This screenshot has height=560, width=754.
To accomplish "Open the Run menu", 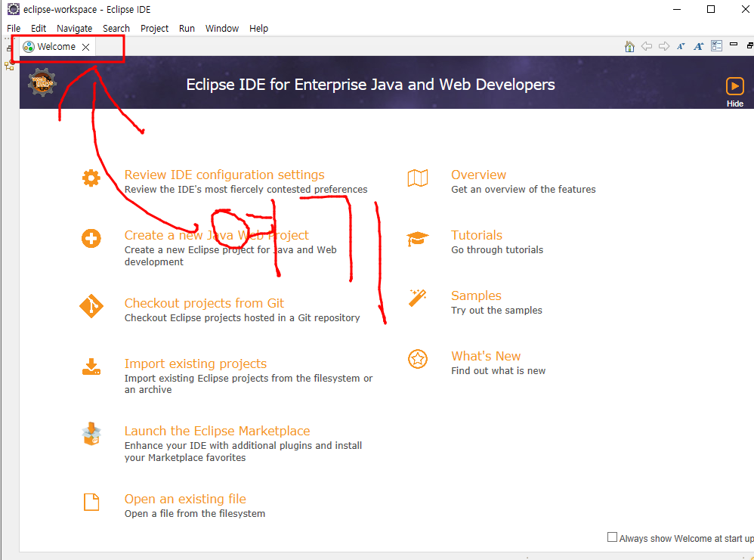I will coord(187,29).
